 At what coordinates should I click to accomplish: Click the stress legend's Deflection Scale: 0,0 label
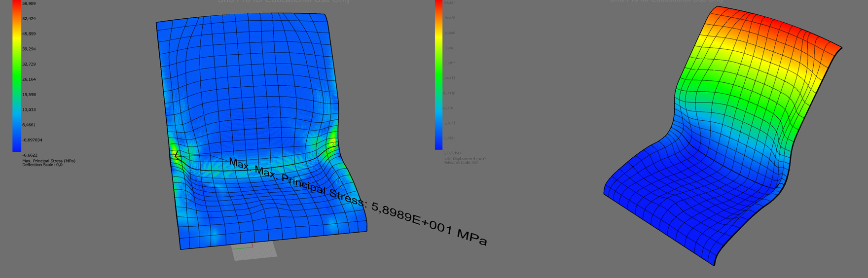coord(42,165)
